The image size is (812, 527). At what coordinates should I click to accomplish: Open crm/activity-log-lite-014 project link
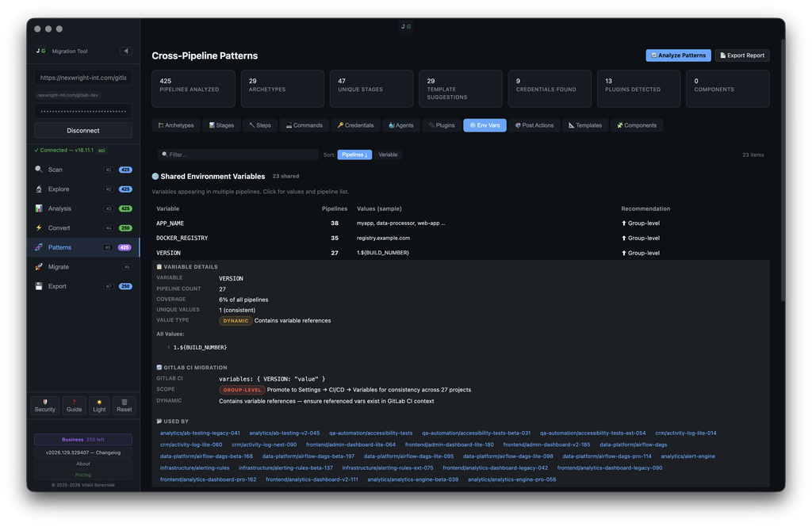tap(686, 433)
